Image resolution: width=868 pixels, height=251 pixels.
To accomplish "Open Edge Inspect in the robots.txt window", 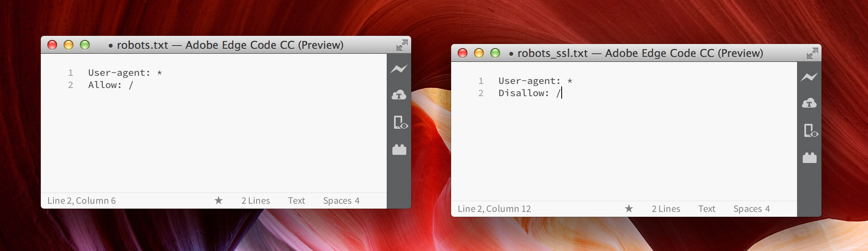I will click(x=400, y=123).
